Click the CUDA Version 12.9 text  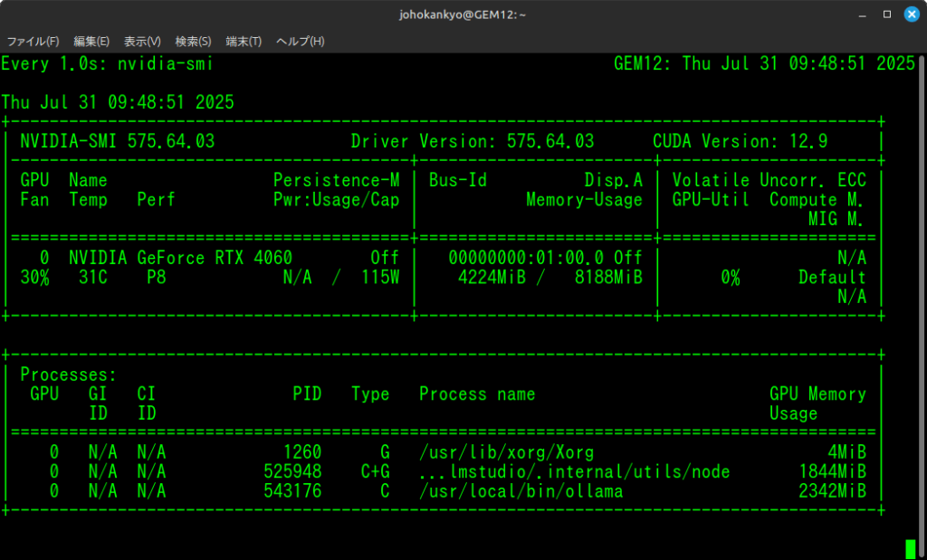(x=740, y=141)
